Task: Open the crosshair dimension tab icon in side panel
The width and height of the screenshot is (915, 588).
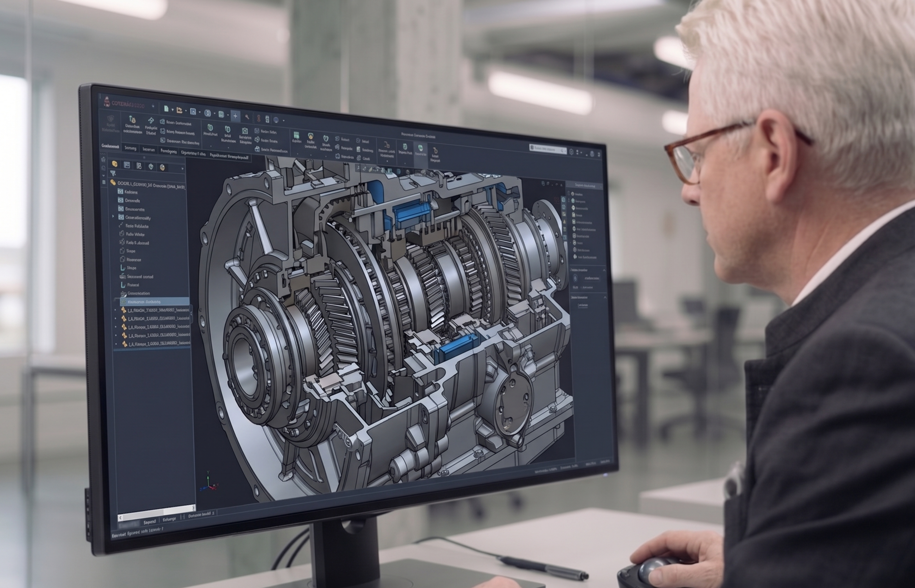Action: 151,167
